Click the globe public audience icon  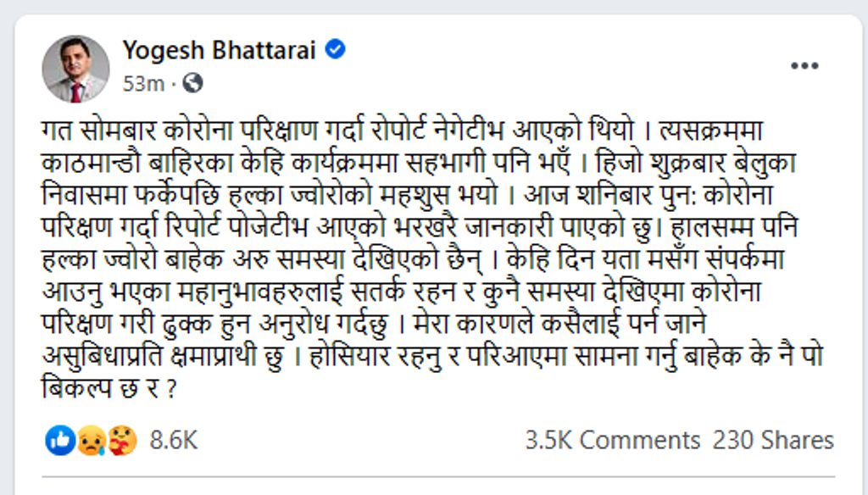tap(192, 83)
